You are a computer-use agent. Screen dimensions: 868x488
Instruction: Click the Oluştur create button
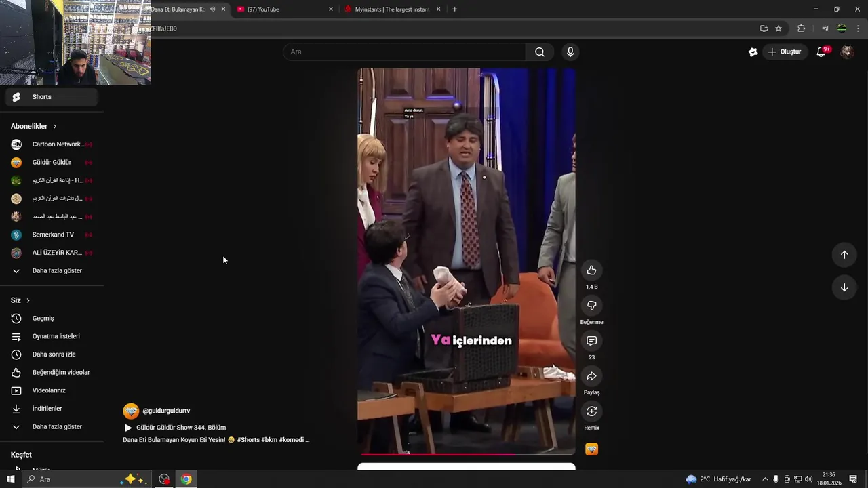point(785,52)
